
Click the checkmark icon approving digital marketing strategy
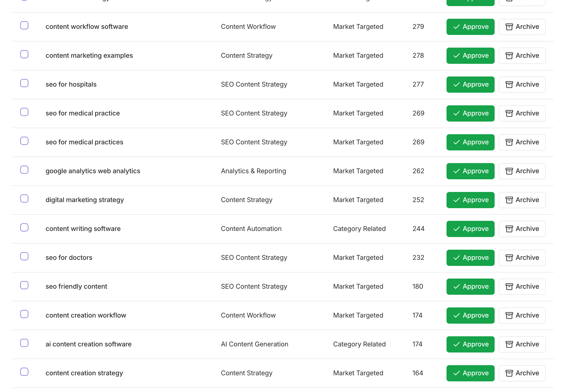[456, 200]
